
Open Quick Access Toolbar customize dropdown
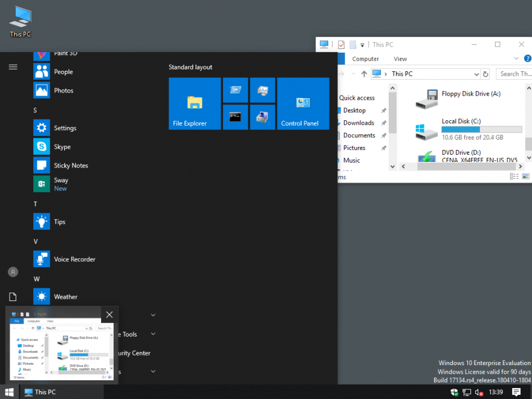362,45
